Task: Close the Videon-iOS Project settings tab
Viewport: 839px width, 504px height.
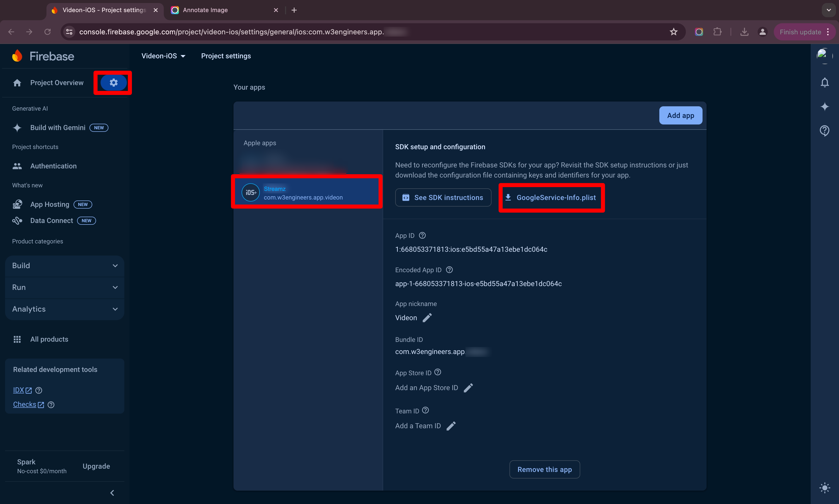Action: pos(156,10)
